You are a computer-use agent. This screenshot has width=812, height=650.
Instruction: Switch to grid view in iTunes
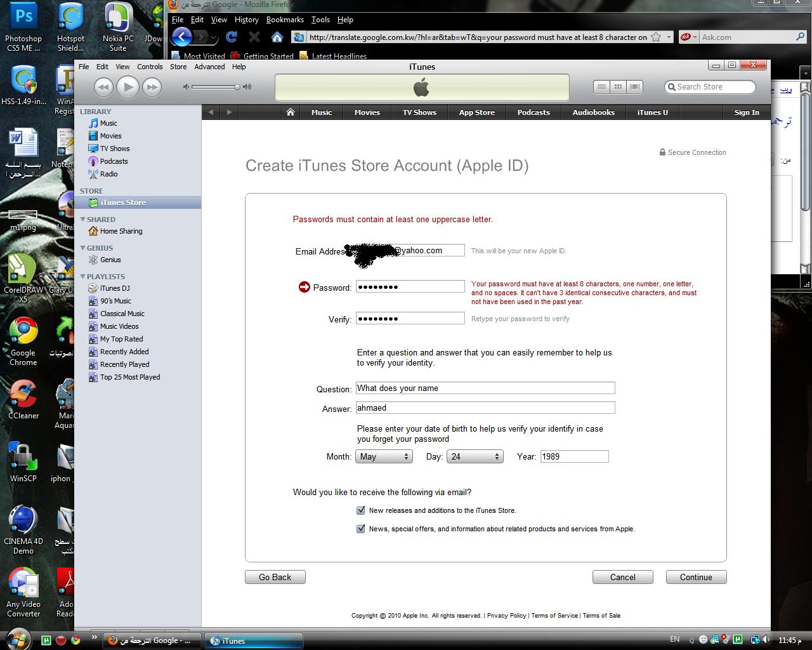click(618, 87)
